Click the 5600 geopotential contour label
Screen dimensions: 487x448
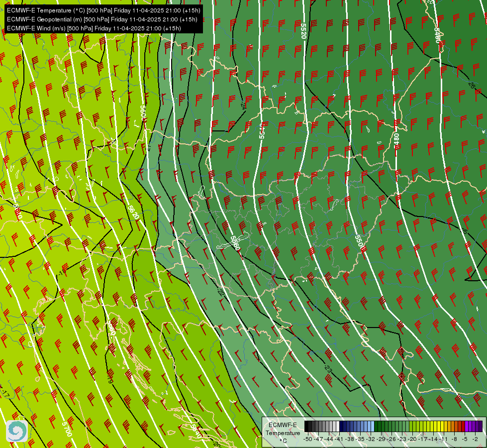coord(143,113)
